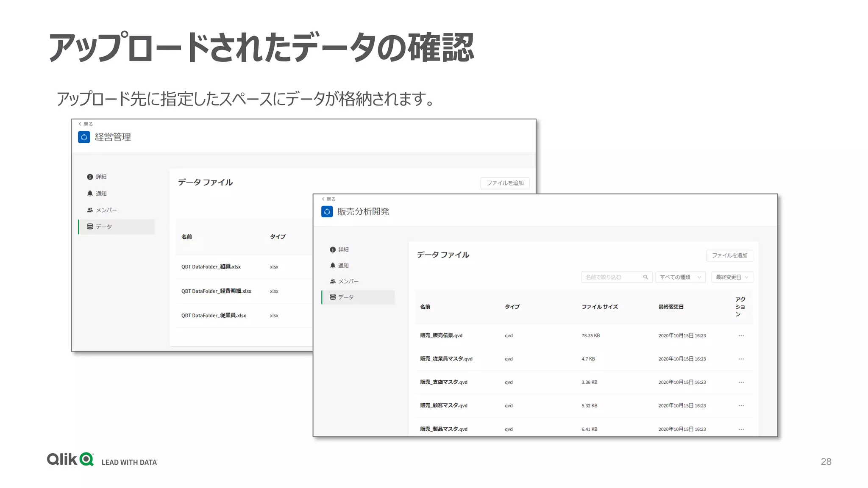Click the 4.7 KB file size cell
The height and width of the screenshot is (488, 868).
click(588, 359)
